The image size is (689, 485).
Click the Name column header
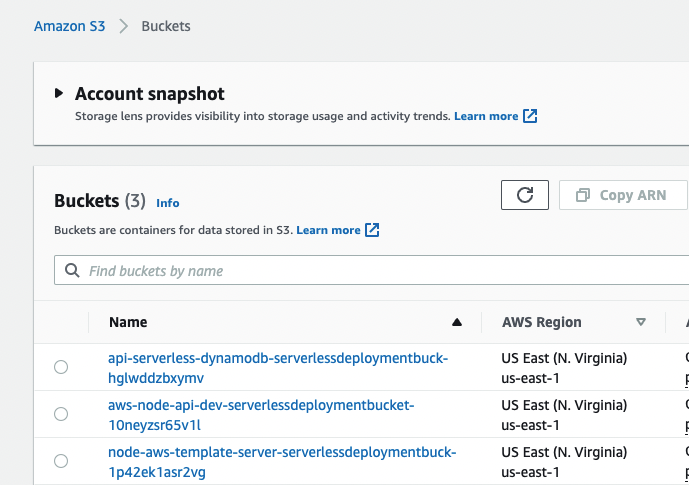coord(128,322)
